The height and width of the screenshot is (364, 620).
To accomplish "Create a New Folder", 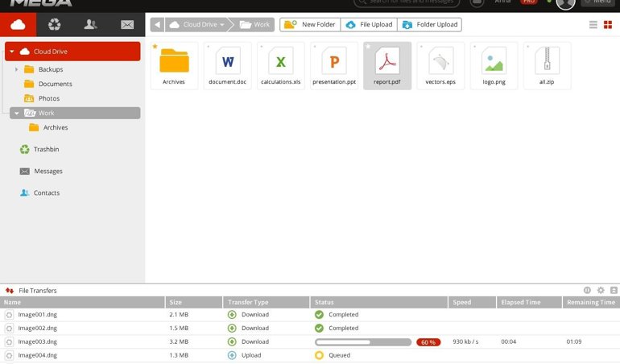I will point(310,24).
